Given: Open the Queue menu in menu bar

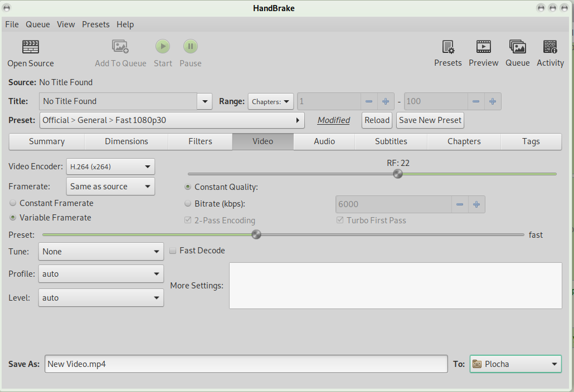Looking at the screenshot, I should tap(38, 24).
